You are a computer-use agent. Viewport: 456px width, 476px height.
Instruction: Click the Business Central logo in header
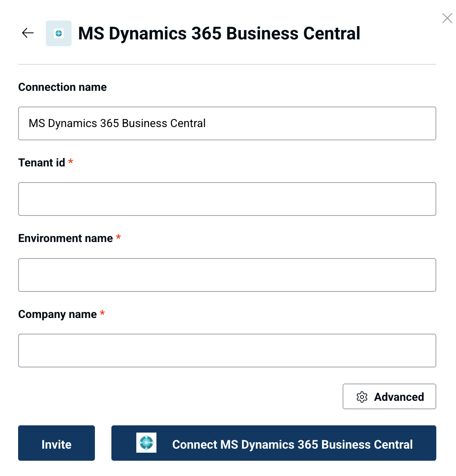coord(59,33)
